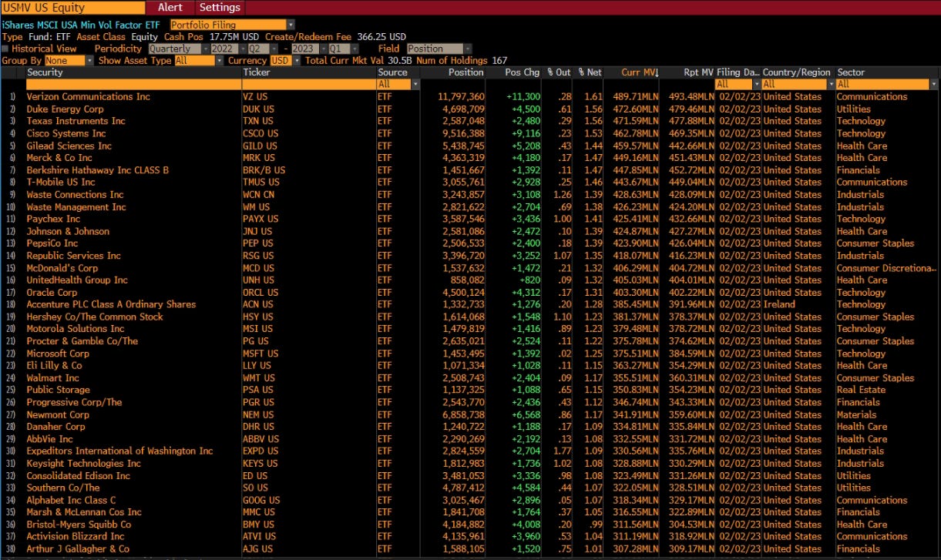Select Cisco Systems Inc holding
The image size is (941, 560).
[66, 133]
